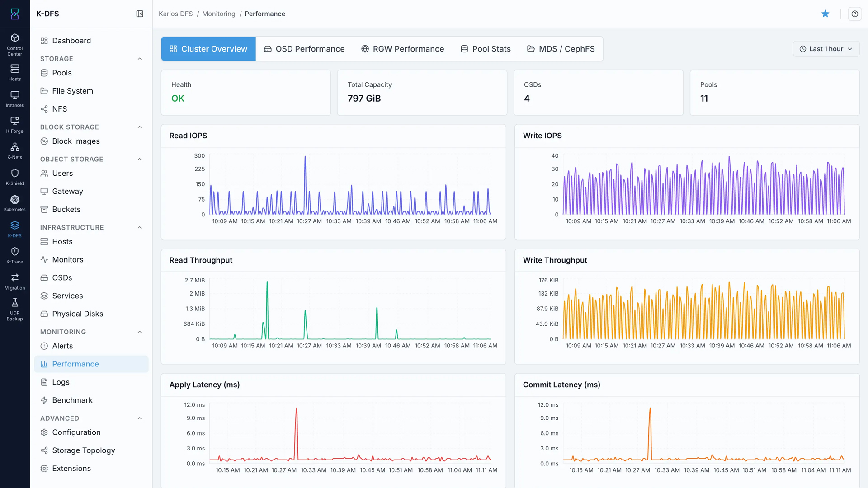
Task: Open Pools under Storage
Action: (91, 73)
